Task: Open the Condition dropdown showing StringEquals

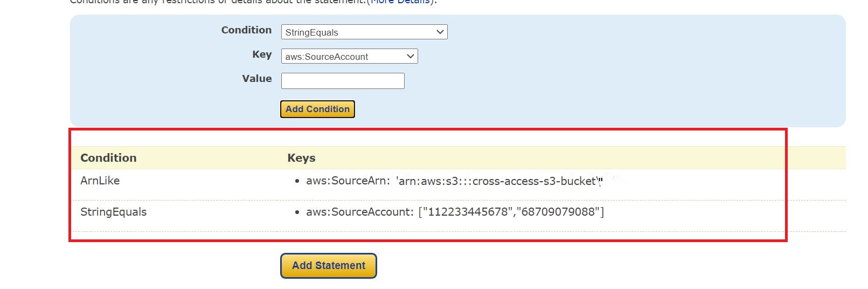Action: 364,32
